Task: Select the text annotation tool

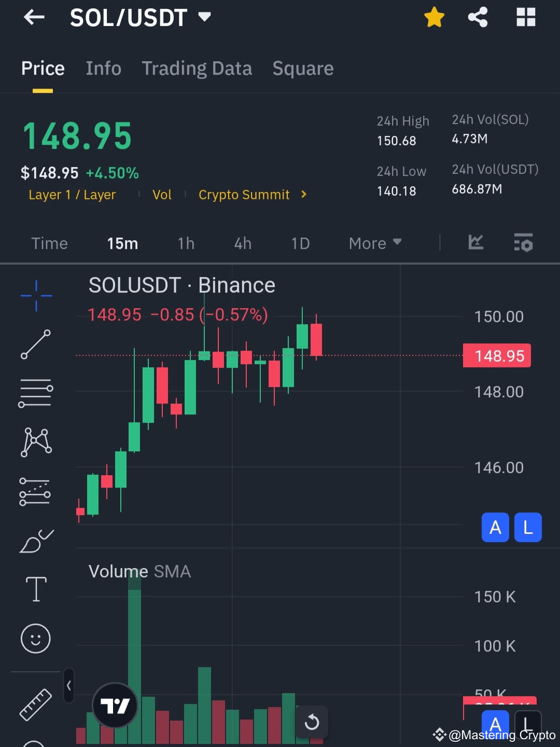Action: tap(36, 589)
